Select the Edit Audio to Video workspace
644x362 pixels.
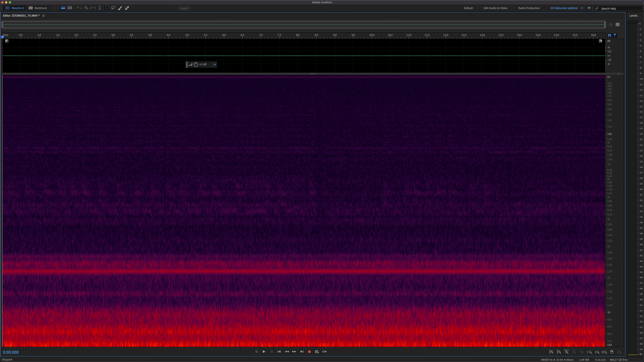495,8
